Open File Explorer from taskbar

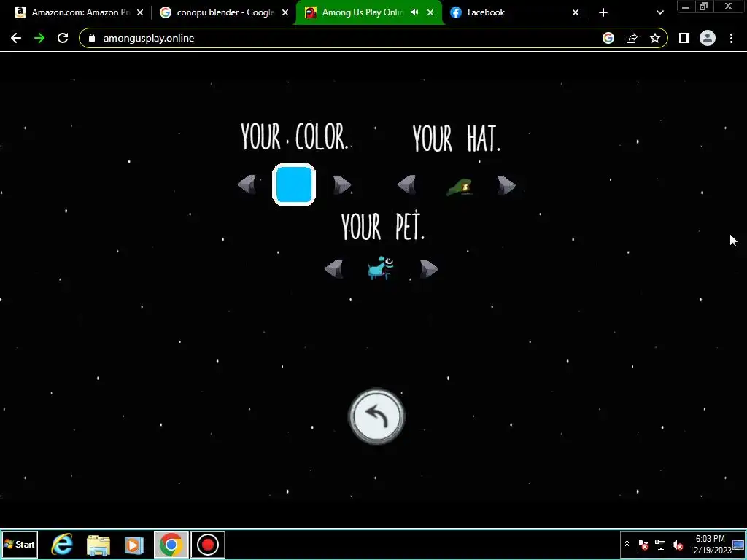pos(98,544)
